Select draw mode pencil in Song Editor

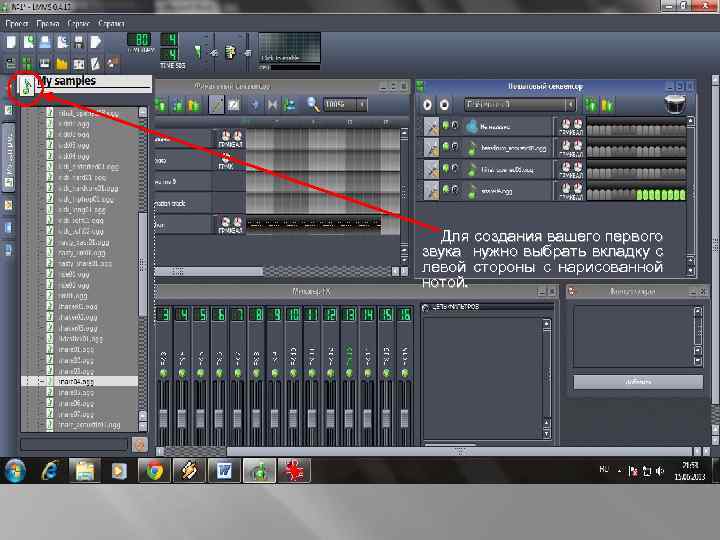216,105
